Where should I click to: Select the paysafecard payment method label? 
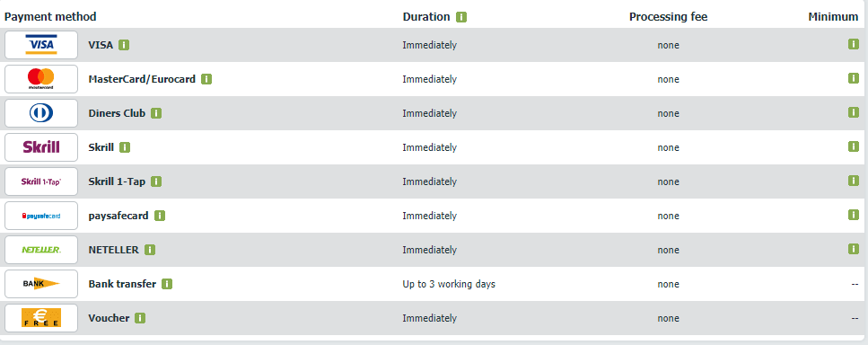118,216
